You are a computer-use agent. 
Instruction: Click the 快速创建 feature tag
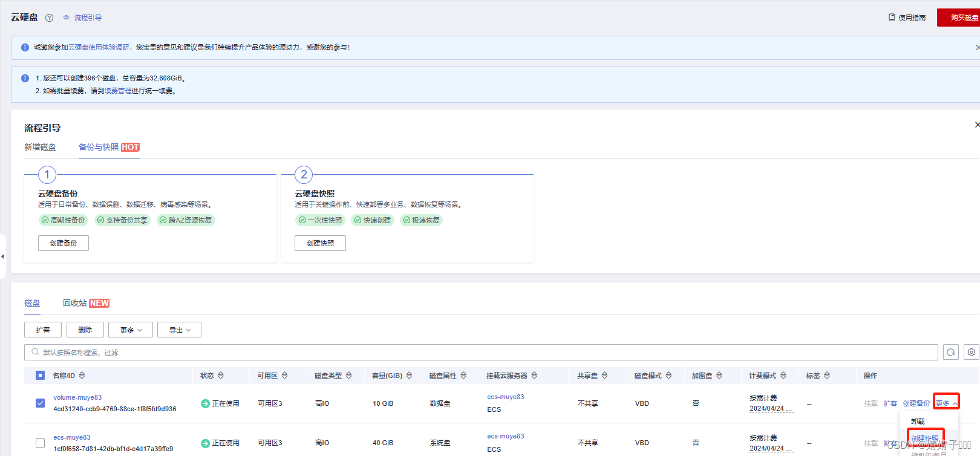click(373, 220)
